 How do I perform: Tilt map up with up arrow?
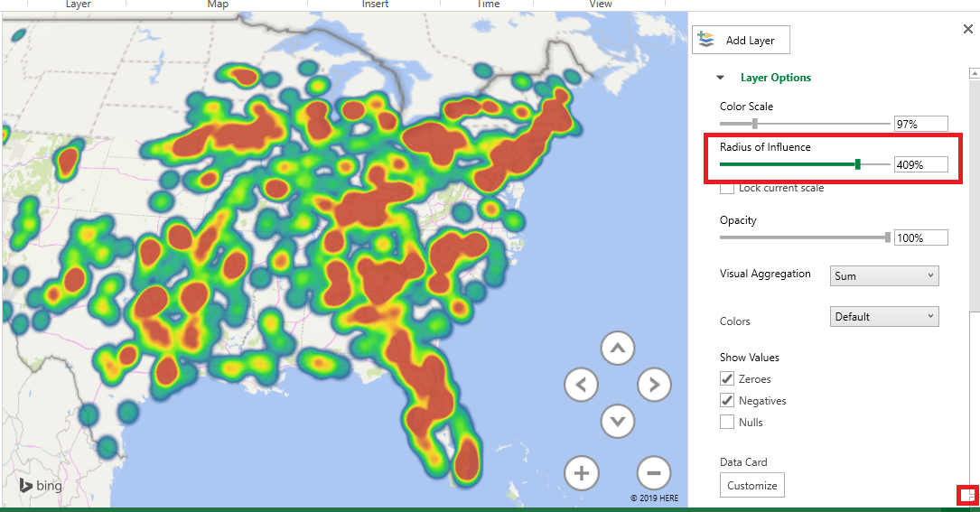[x=618, y=349]
